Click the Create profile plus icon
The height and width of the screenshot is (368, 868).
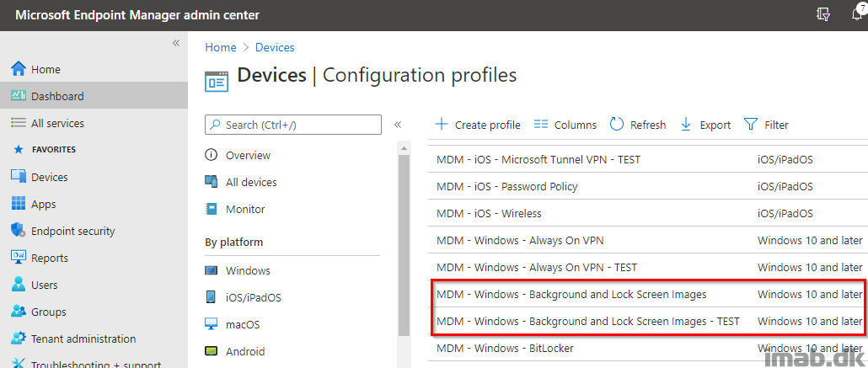pos(442,124)
